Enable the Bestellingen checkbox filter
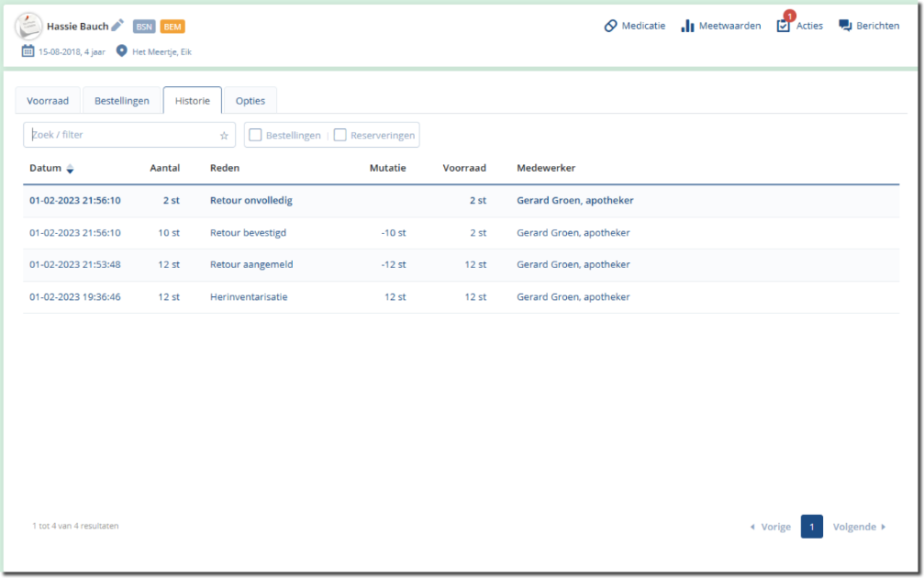The width and height of the screenshot is (924, 578). 256,135
